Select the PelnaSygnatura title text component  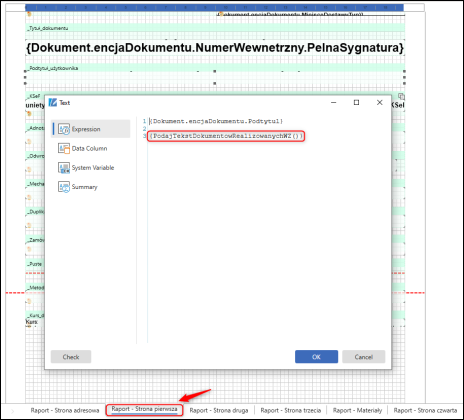(x=215, y=48)
